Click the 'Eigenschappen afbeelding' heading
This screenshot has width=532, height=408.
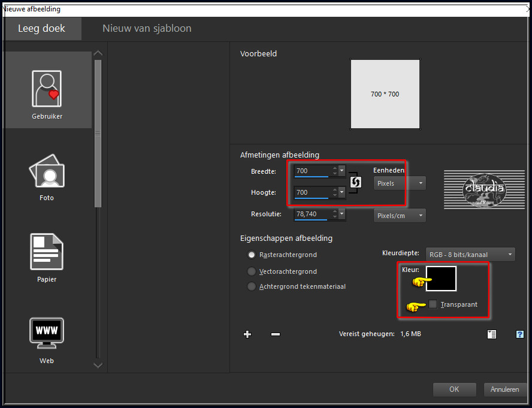point(286,238)
